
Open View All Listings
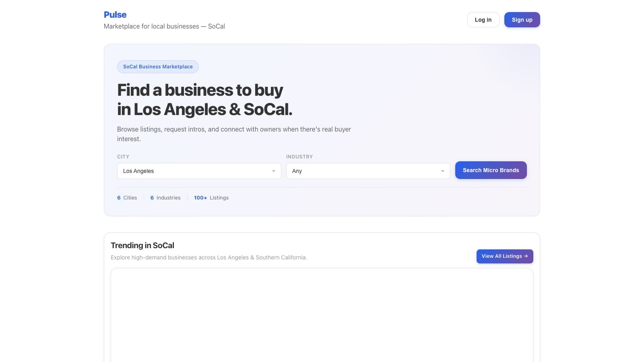pyautogui.click(x=504, y=256)
